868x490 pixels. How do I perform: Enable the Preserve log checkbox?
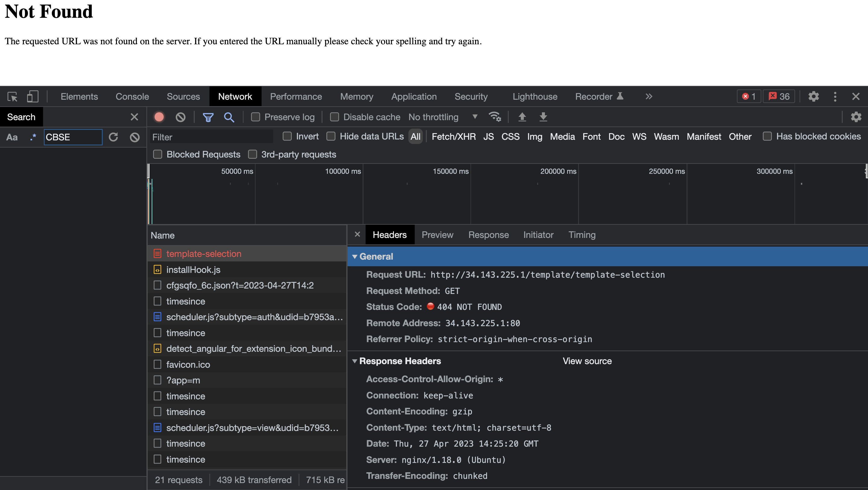click(x=255, y=117)
